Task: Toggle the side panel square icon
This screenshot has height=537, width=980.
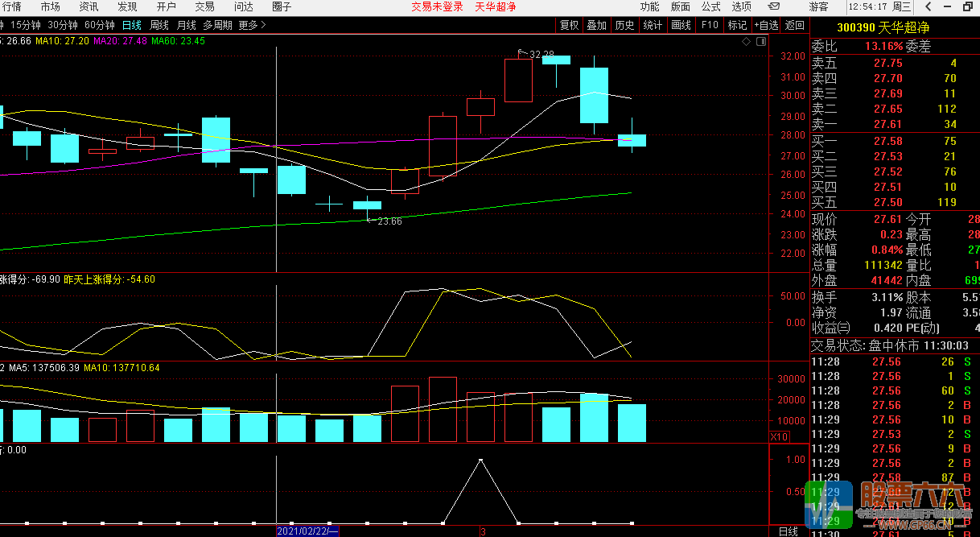Action: [x=760, y=41]
